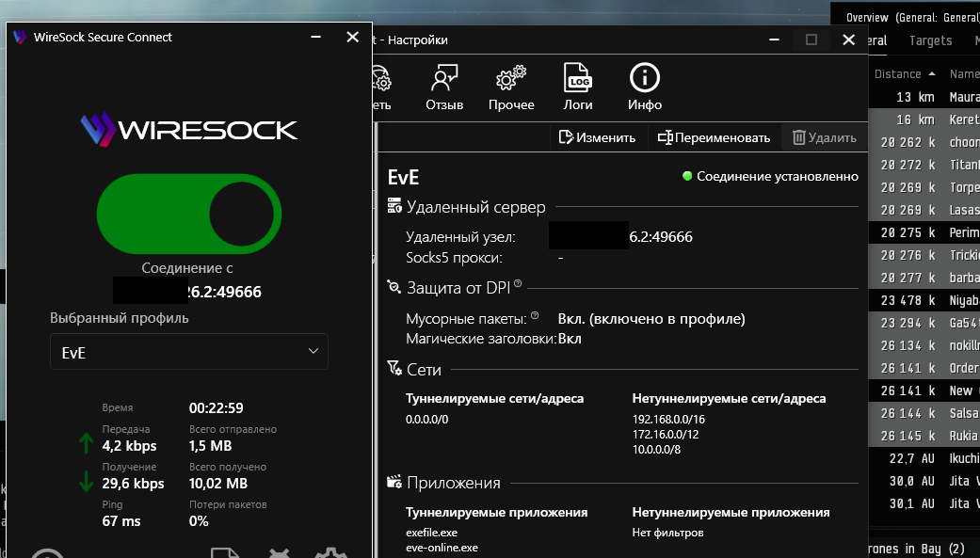Click the Name column header in Overview
Viewport: 980px width, 558px height.
pos(964,73)
